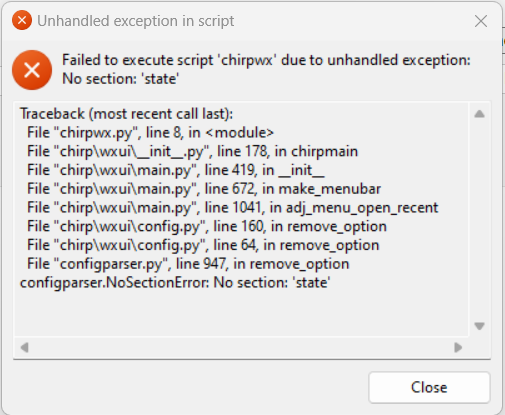This screenshot has width=505, height=415.
Task: Click the small red error icon in title bar
Action: (22, 20)
